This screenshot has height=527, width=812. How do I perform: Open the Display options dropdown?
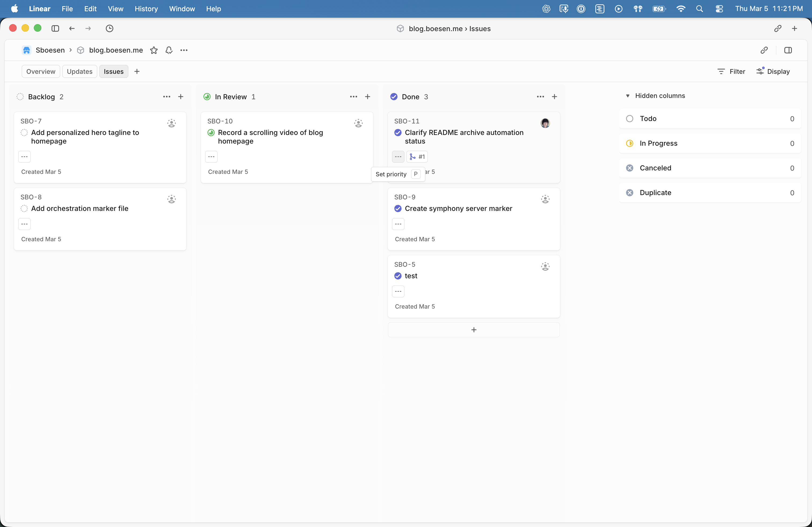tap(773, 72)
